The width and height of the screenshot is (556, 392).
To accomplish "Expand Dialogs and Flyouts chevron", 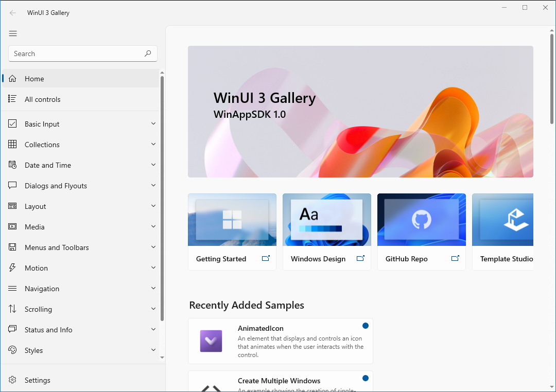I will click(x=153, y=185).
